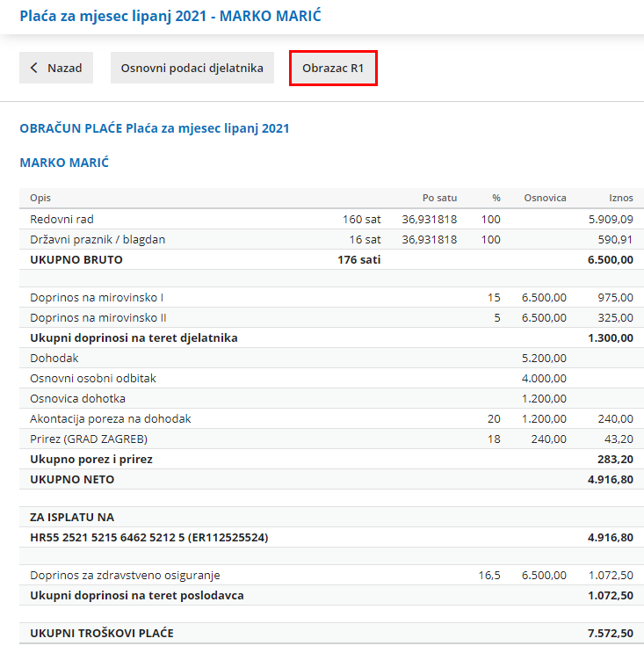Viewport: 644px width, 653px height.
Task: Click the Opis column header
Action: 40,198
